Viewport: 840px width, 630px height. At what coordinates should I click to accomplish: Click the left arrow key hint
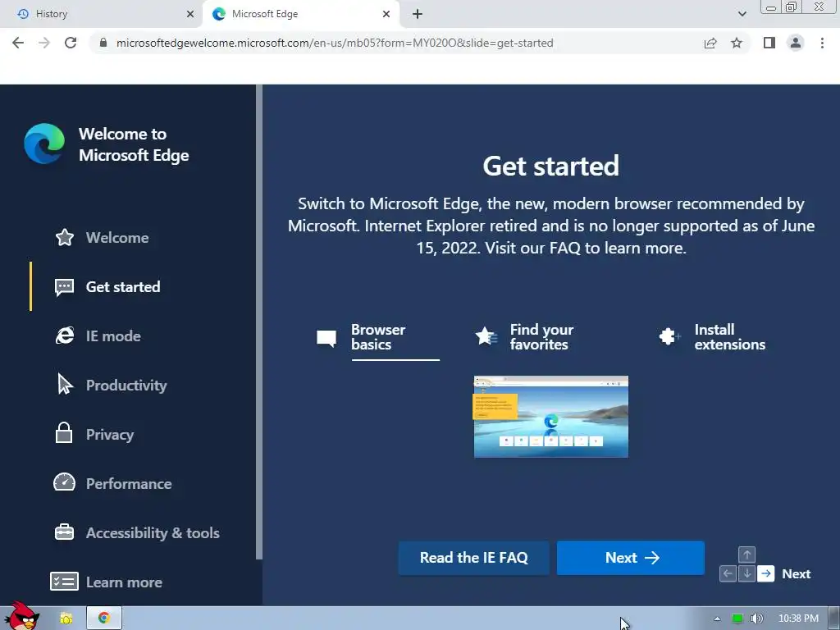point(728,573)
